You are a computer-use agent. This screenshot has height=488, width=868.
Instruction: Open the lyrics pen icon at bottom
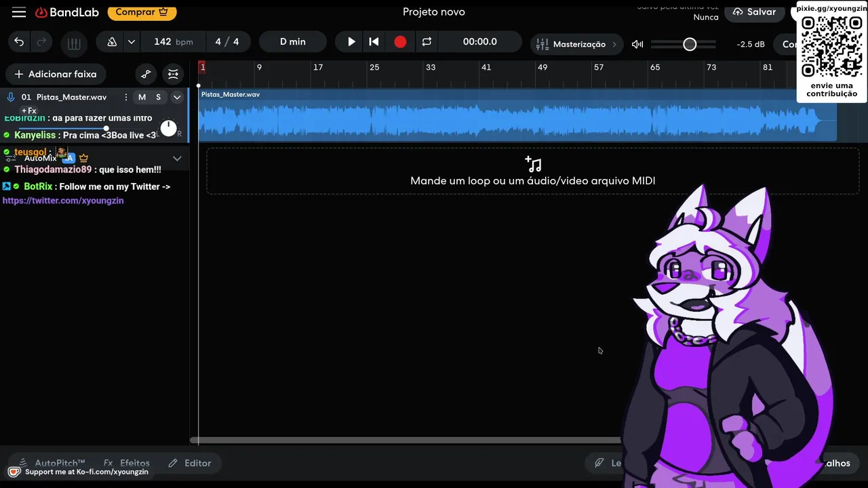[x=599, y=463]
